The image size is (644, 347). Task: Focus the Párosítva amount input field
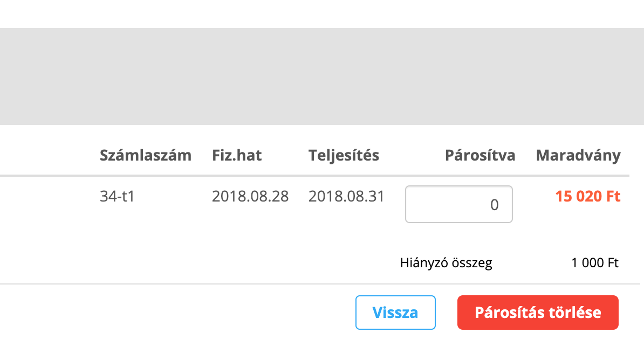458,204
